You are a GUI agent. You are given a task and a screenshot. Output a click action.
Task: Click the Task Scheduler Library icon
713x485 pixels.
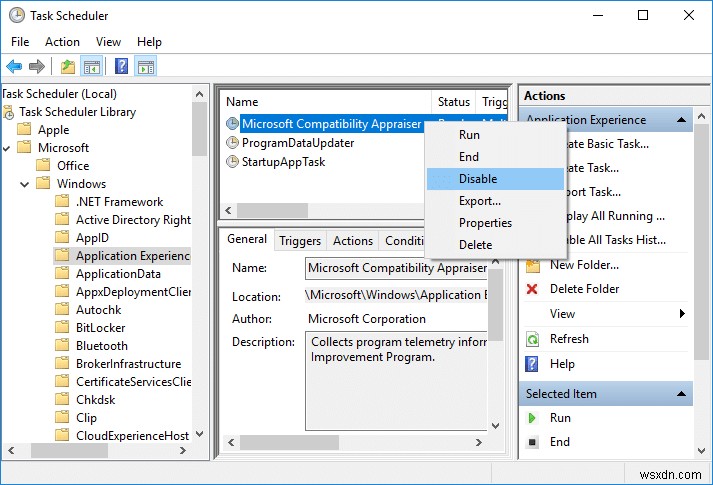click(9, 112)
